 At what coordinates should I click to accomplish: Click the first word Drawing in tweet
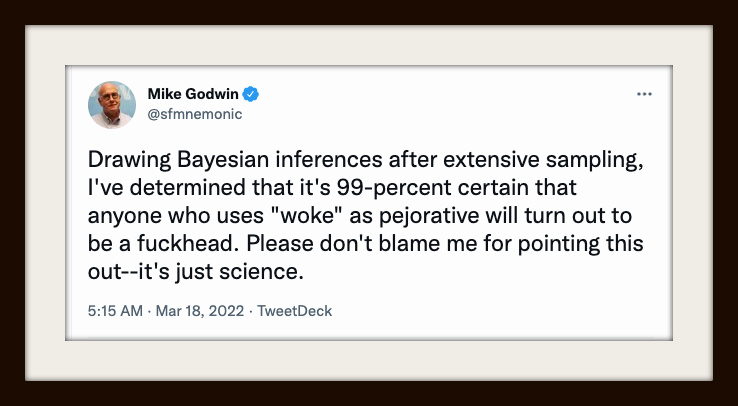pyautogui.click(x=120, y=160)
